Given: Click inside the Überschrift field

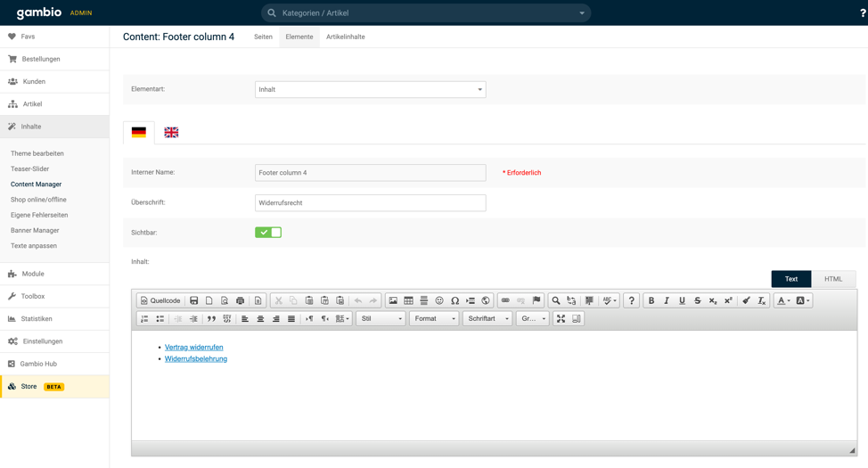Looking at the screenshot, I should [371, 202].
